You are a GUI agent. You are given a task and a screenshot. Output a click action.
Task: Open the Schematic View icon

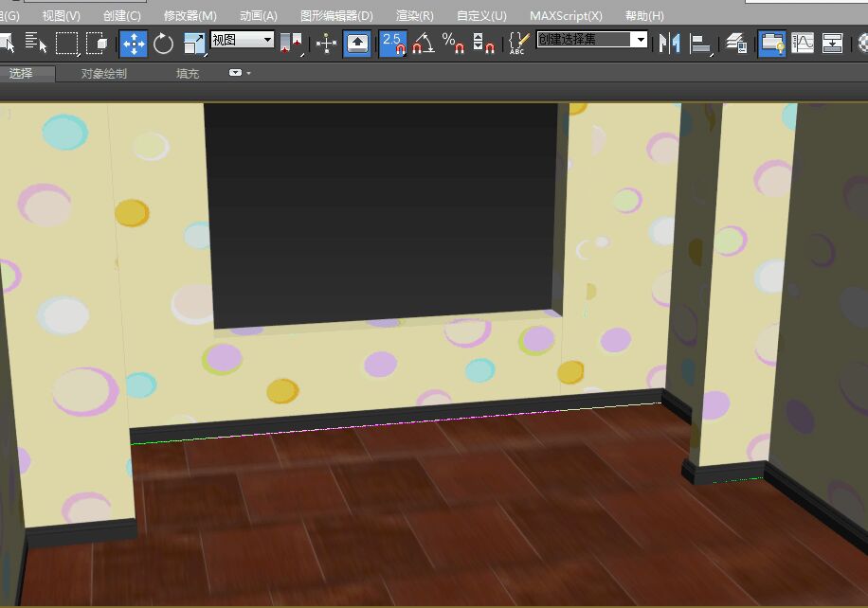(833, 43)
